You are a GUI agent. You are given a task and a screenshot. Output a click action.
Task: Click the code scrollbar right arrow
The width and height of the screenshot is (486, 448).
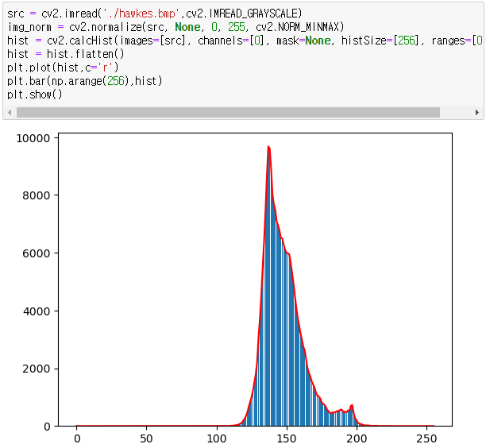[477, 112]
